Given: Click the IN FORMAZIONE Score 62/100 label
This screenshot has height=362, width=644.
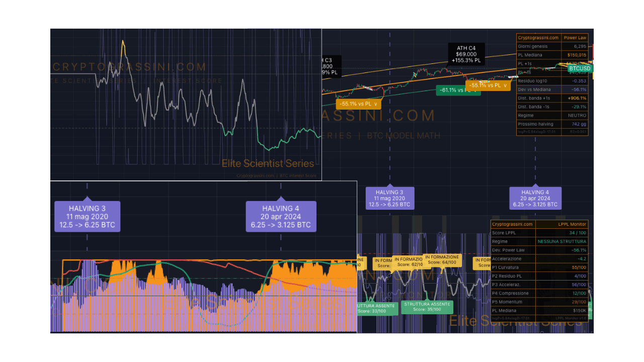Looking at the screenshot, I should [x=409, y=262].
